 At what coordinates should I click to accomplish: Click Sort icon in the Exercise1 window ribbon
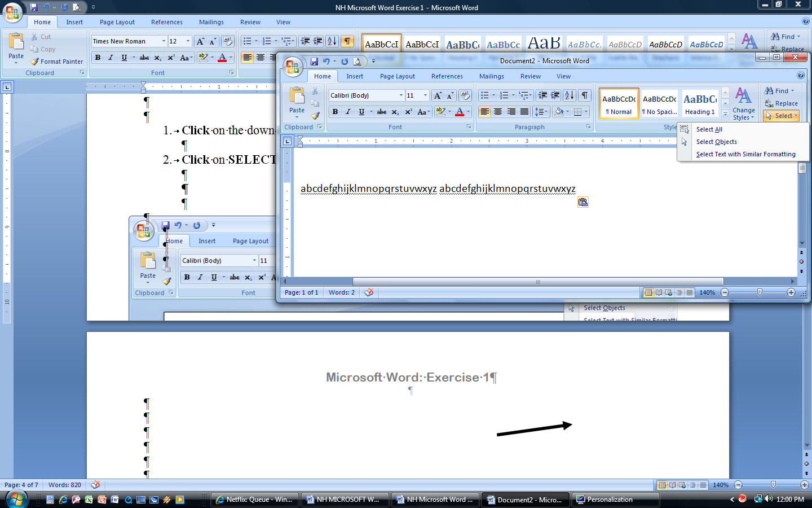(x=332, y=41)
